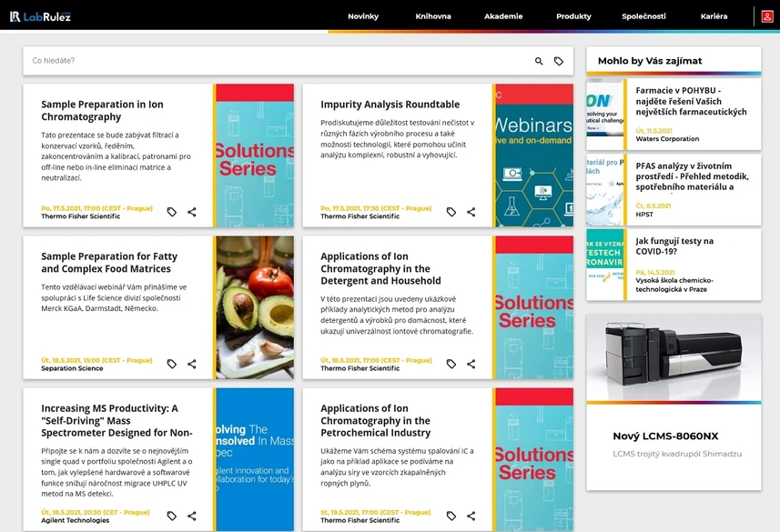Click the blue Agilent image on MS Productivity card
The height and width of the screenshot is (532, 780).
[255, 459]
